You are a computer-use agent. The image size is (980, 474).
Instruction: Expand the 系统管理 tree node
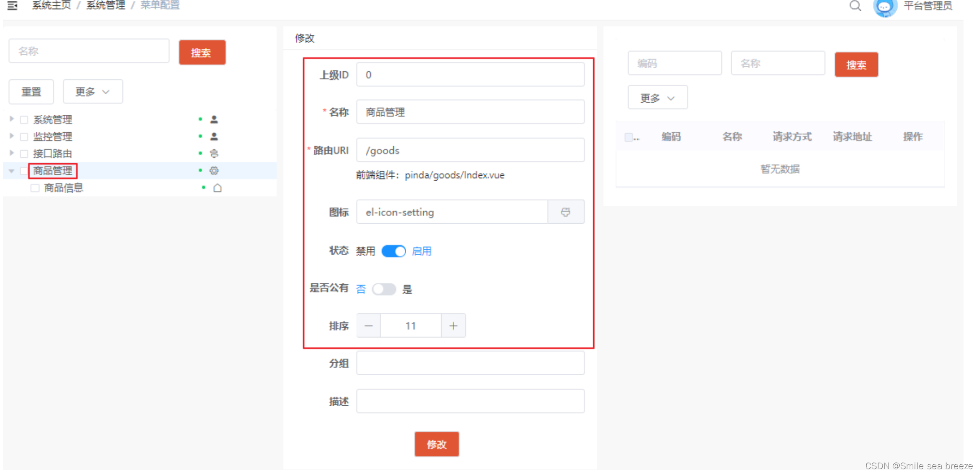pos(12,119)
